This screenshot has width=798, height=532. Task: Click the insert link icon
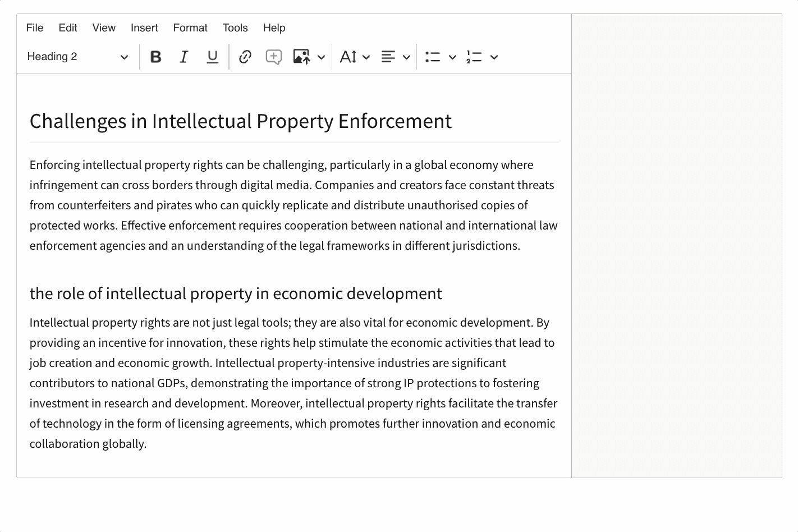[x=245, y=57]
